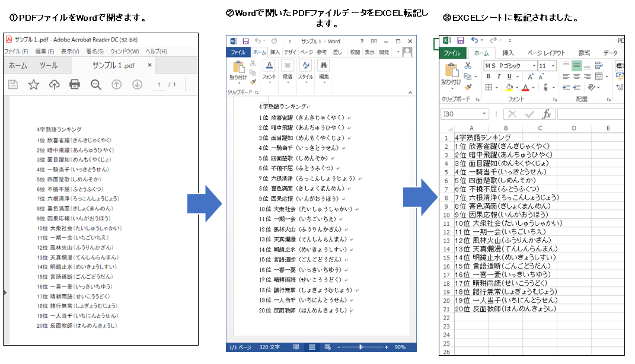The image size is (635, 364).
Task: Click the save icon in Word title bar
Action: 245,41
